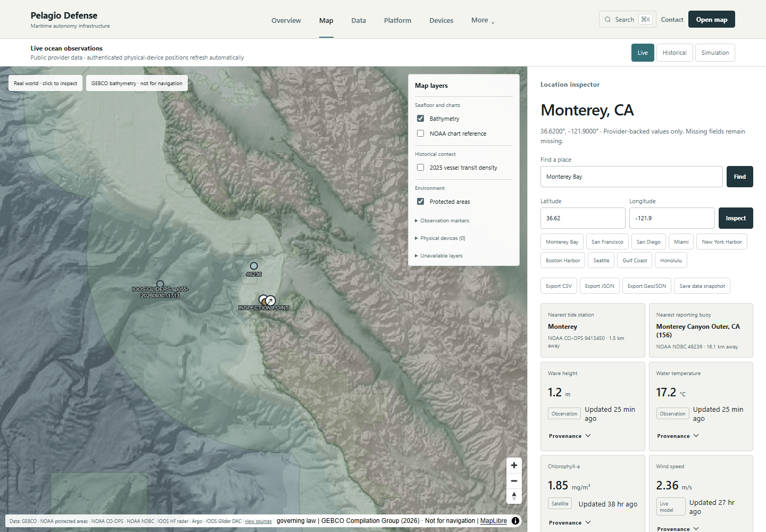The image size is (766, 532).
Task: Go to the Overview tab
Action: click(x=286, y=20)
